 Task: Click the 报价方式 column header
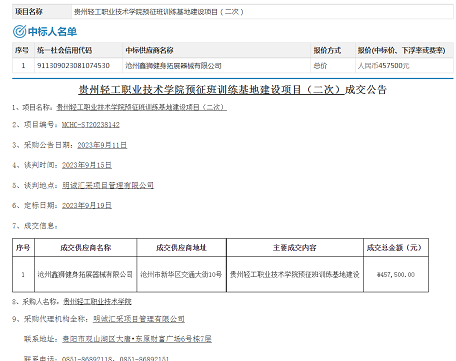pyautogui.click(x=327, y=50)
